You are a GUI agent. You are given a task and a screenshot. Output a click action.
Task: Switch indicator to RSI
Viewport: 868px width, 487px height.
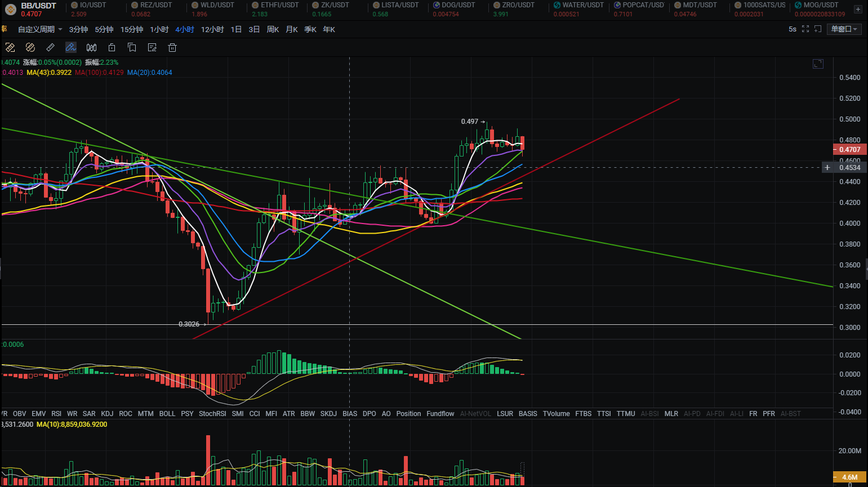click(56, 414)
